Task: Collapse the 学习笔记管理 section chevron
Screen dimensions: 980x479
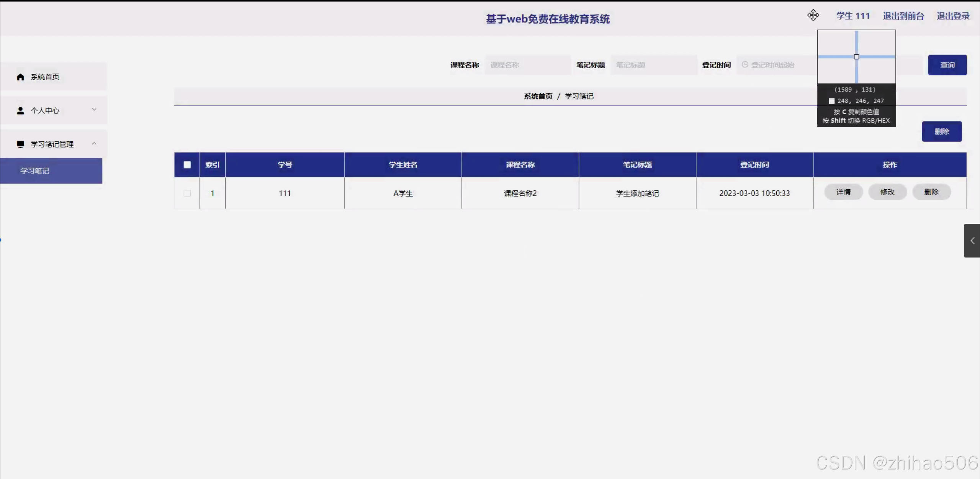Action: (x=94, y=143)
